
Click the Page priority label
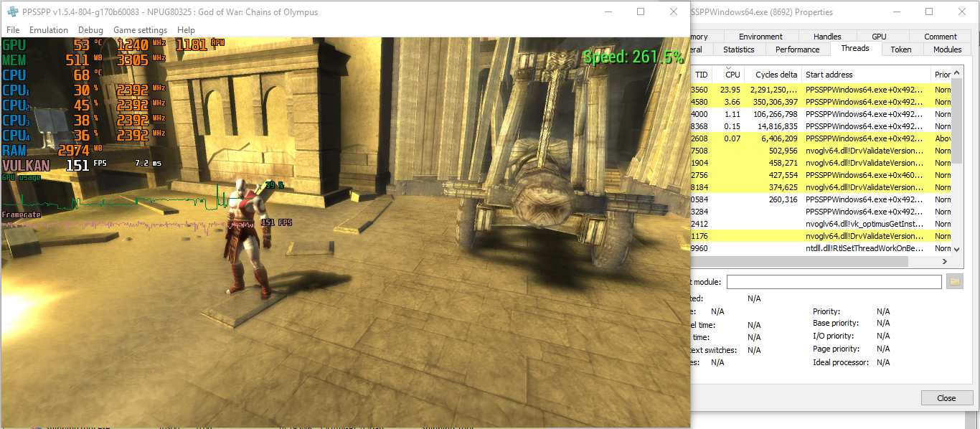(836, 349)
